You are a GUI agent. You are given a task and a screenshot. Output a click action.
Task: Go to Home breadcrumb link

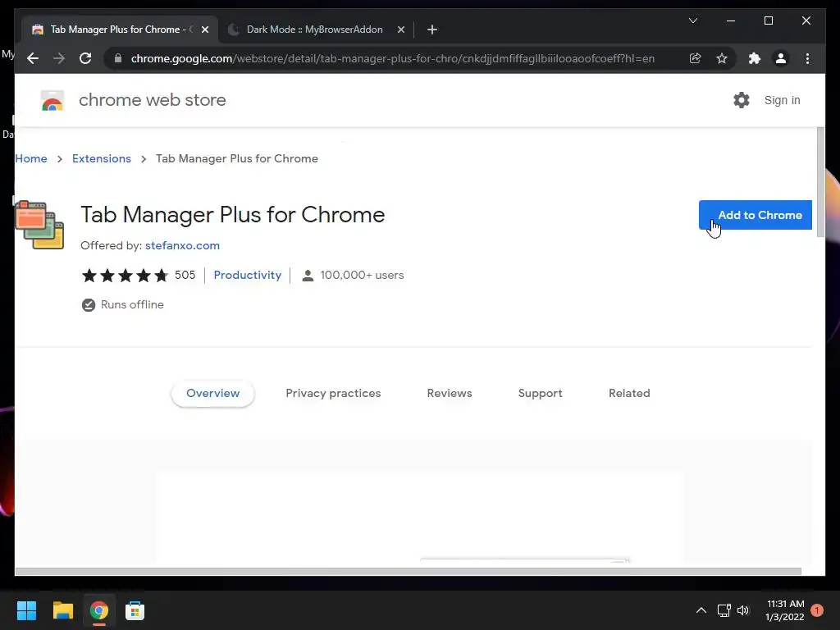pyautogui.click(x=31, y=158)
